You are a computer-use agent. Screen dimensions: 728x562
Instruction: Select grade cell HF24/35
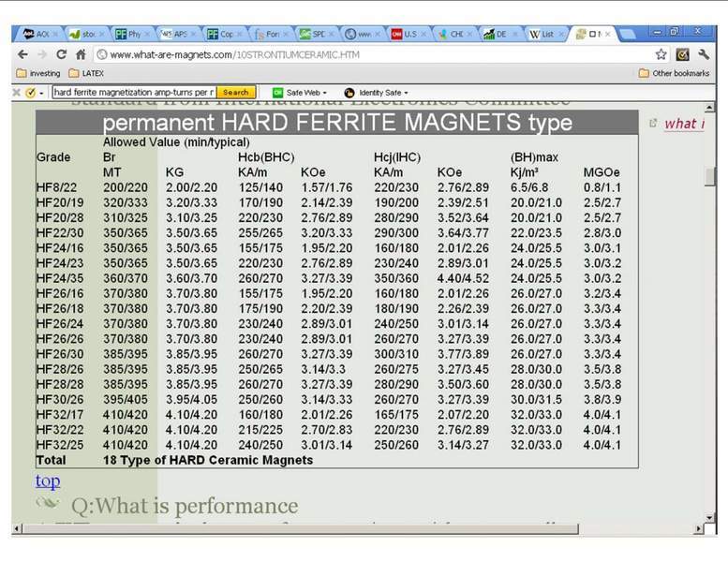click(x=60, y=278)
